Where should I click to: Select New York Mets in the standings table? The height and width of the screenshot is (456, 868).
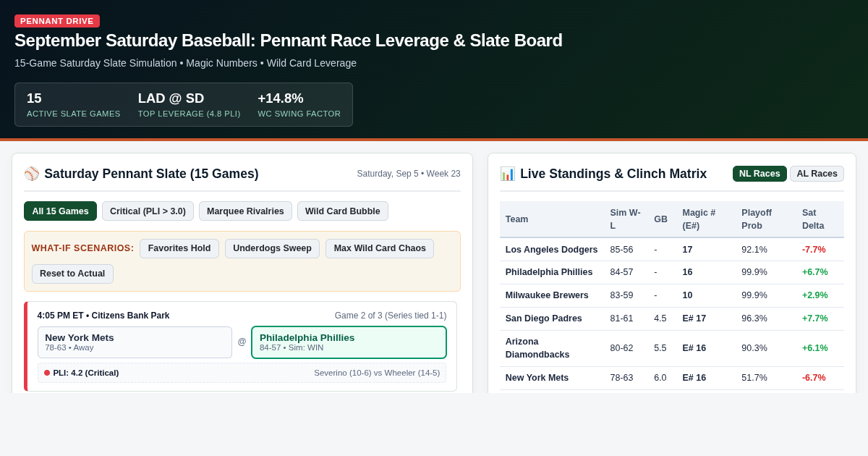tap(672, 379)
